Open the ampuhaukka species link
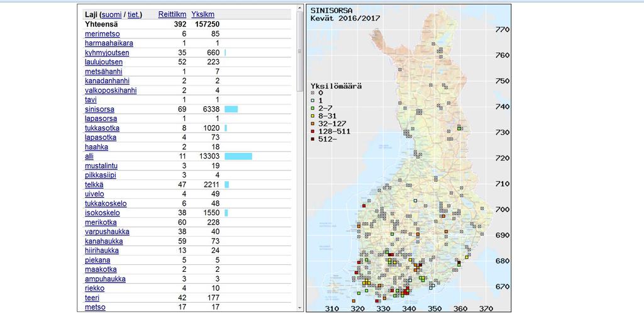The image size is (644, 314). (105, 279)
